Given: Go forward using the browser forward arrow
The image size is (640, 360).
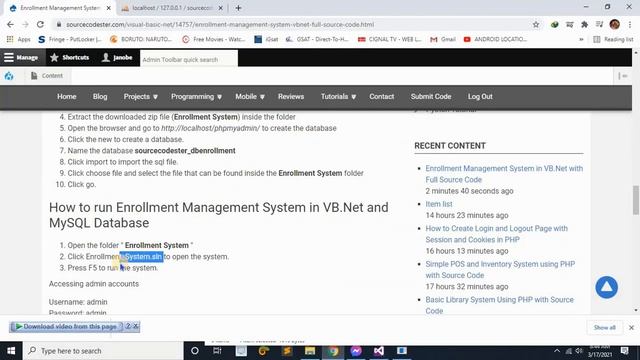Looking at the screenshot, I should click(25, 24).
